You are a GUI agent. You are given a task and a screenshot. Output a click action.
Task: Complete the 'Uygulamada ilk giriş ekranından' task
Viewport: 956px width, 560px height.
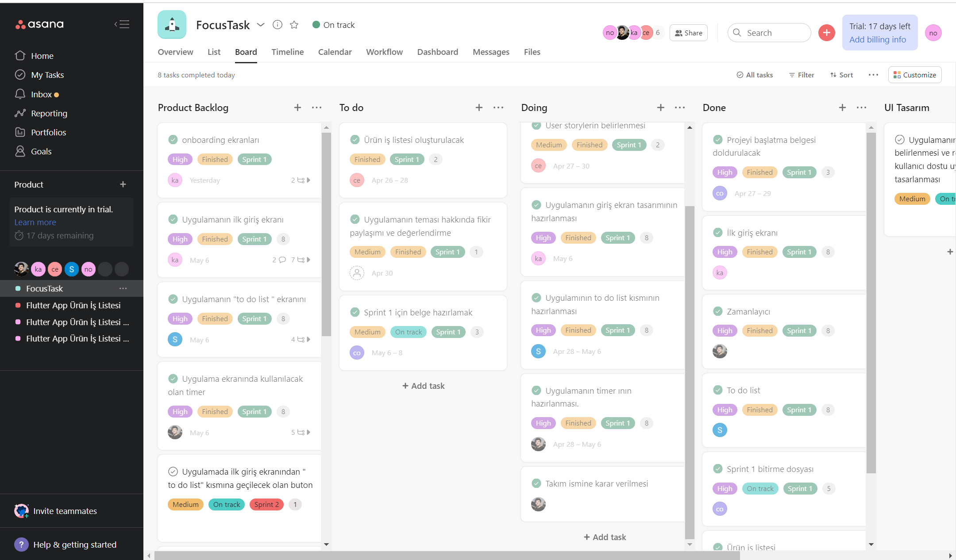click(173, 471)
